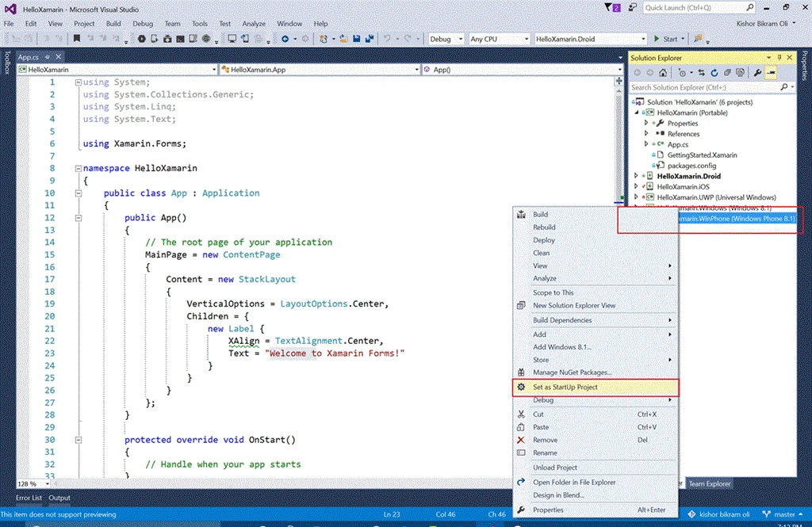Screen dimensions: 812x527
Task: Collapse all Solution Explorer nodes with the toolbar icon
Action: click(727, 73)
